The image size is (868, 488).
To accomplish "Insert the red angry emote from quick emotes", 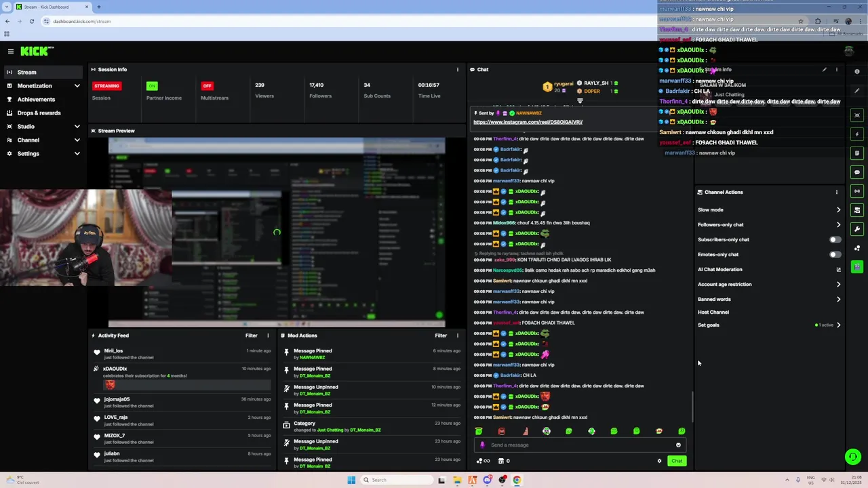I will click(x=501, y=431).
